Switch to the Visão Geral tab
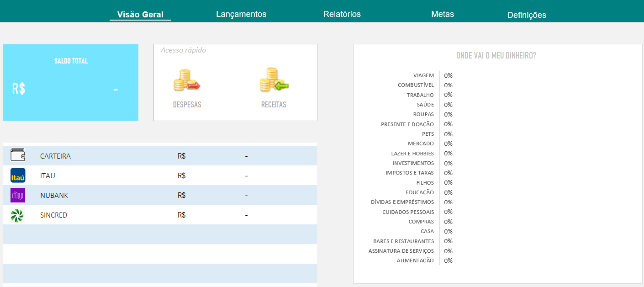 140,15
